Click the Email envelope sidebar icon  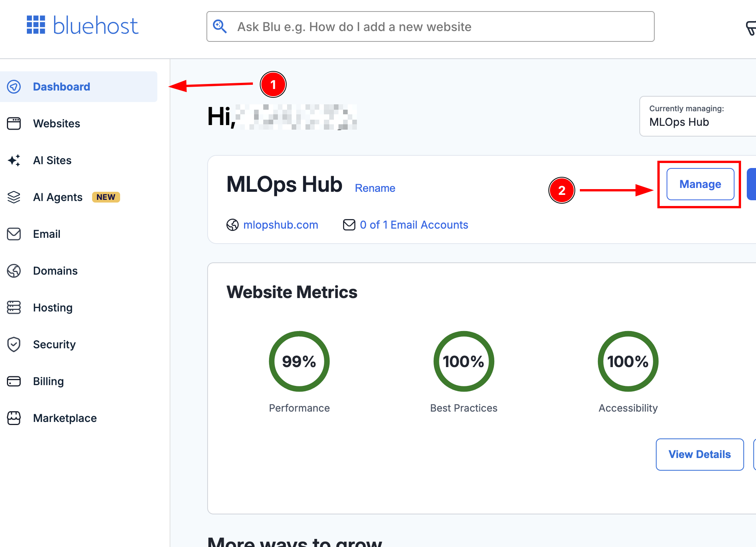pos(14,234)
